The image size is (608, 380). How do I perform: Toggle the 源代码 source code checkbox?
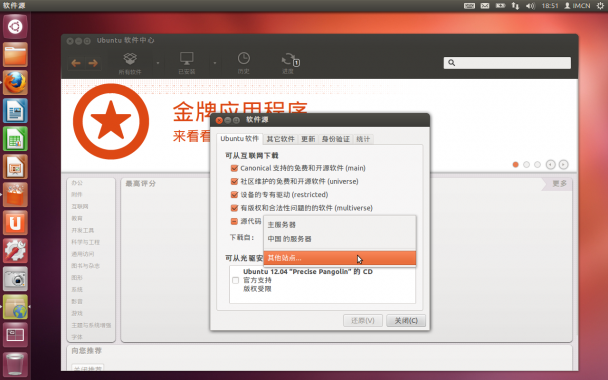click(x=234, y=221)
